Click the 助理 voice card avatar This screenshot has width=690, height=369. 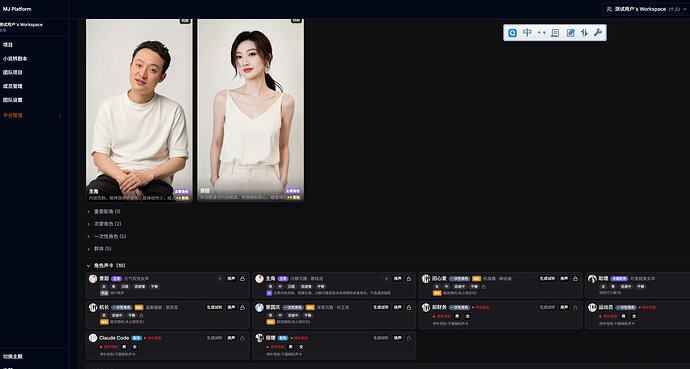click(592, 279)
